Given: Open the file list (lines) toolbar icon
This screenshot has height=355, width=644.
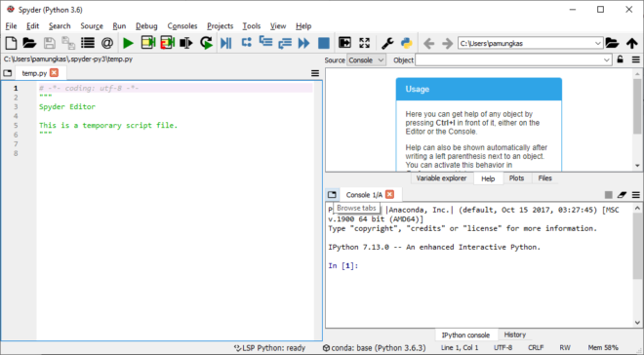Looking at the screenshot, I should (88, 43).
